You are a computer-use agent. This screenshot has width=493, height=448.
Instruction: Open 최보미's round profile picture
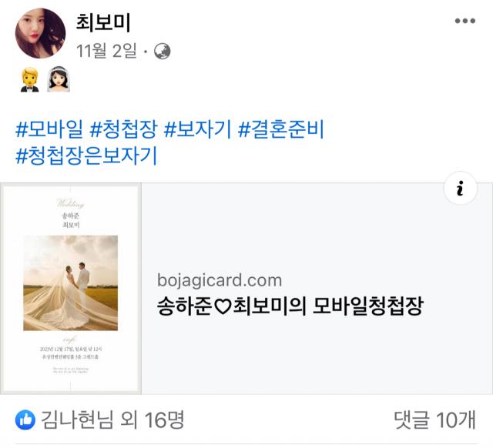click(40, 33)
